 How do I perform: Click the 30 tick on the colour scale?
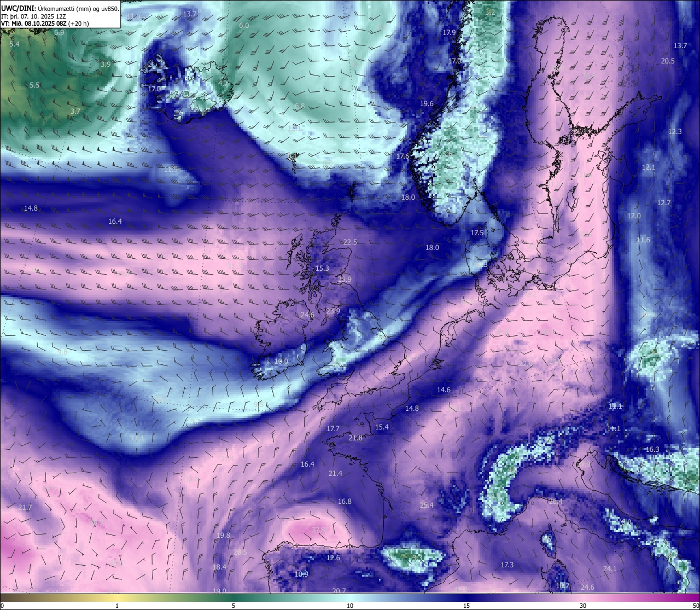click(x=583, y=606)
